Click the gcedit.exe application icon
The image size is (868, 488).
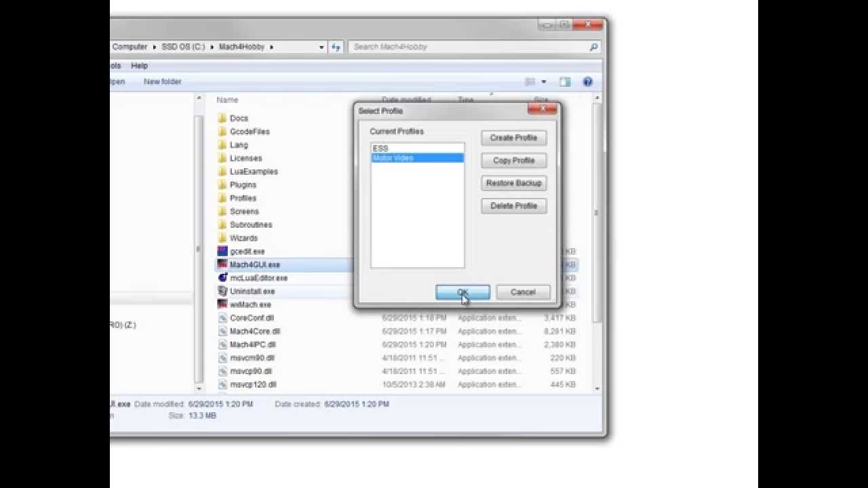pyautogui.click(x=222, y=251)
